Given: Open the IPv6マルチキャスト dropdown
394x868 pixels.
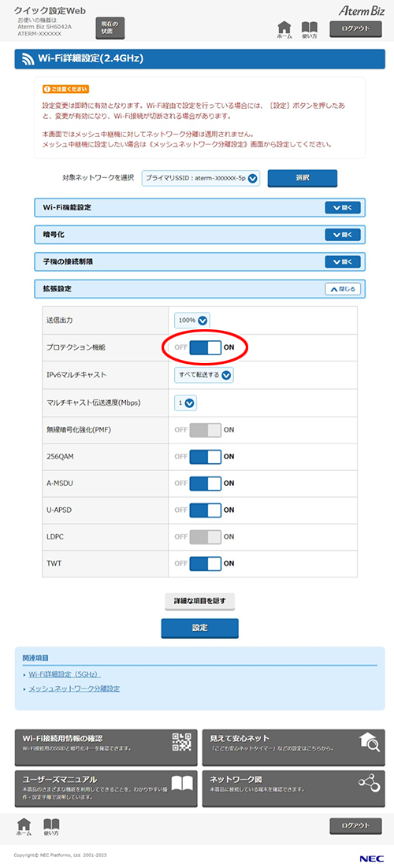Looking at the screenshot, I should (x=203, y=375).
